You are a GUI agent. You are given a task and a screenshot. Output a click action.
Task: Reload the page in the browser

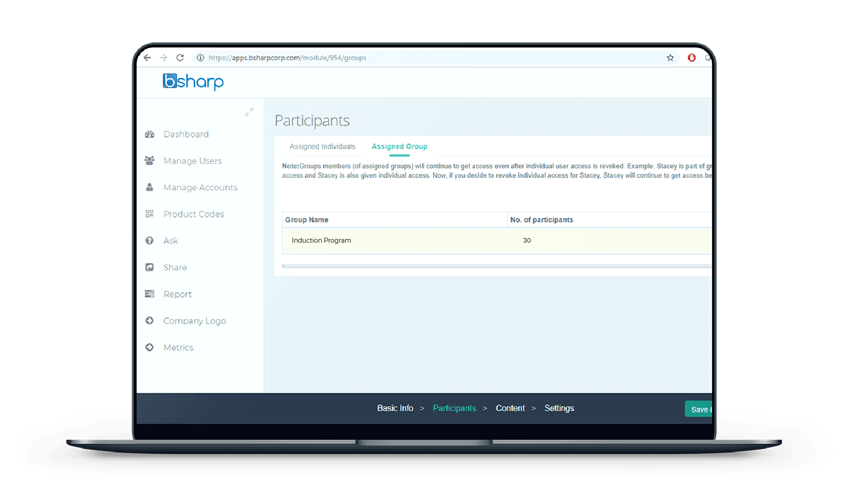tap(180, 58)
